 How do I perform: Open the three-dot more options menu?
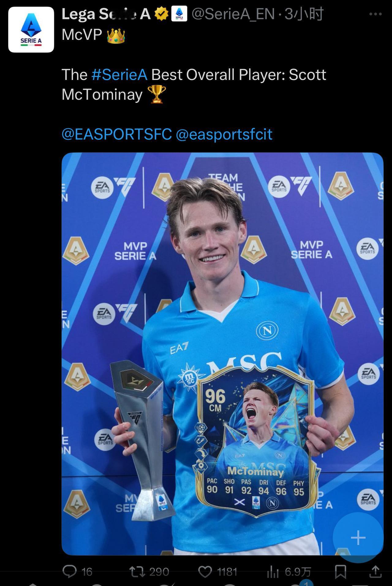click(375, 14)
